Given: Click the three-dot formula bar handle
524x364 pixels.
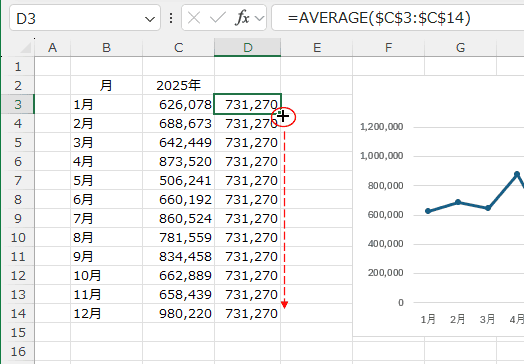Looking at the screenshot, I should [x=171, y=18].
